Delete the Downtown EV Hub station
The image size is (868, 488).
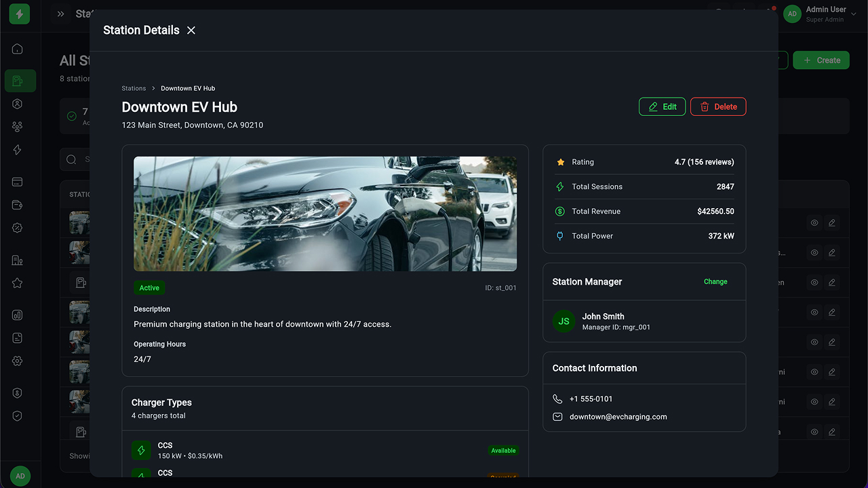[x=718, y=107]
